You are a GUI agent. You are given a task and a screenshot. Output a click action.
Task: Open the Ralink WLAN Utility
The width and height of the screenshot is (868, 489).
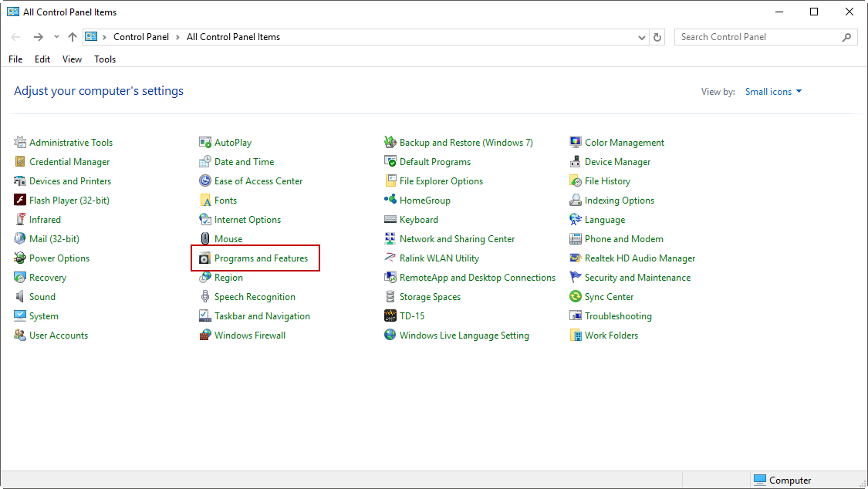[440, 258]
